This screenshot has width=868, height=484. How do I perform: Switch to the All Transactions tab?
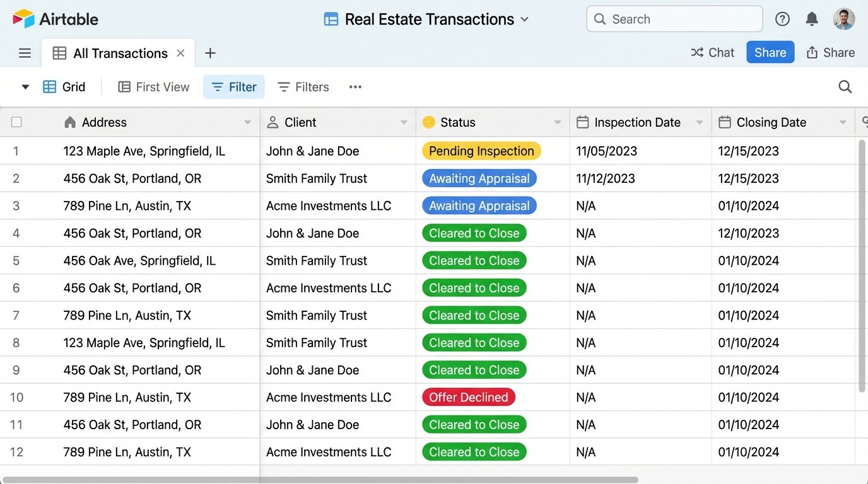click(120, 53)
